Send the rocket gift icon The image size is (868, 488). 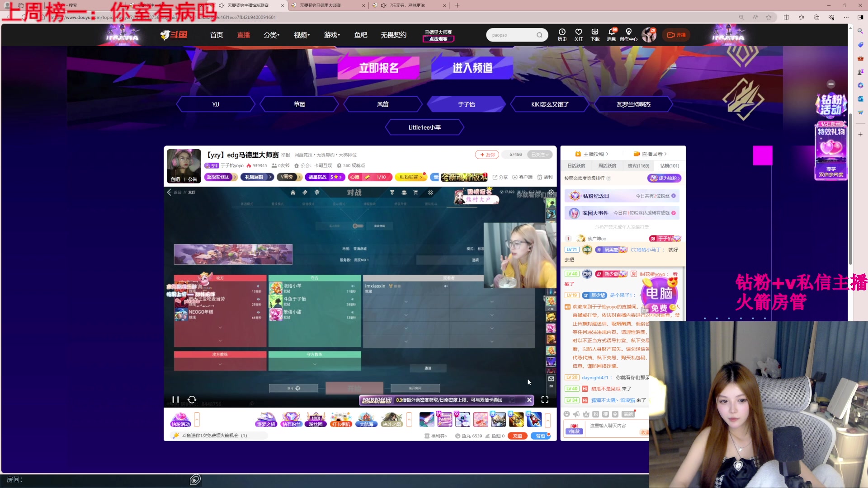(x=533, y=420)
